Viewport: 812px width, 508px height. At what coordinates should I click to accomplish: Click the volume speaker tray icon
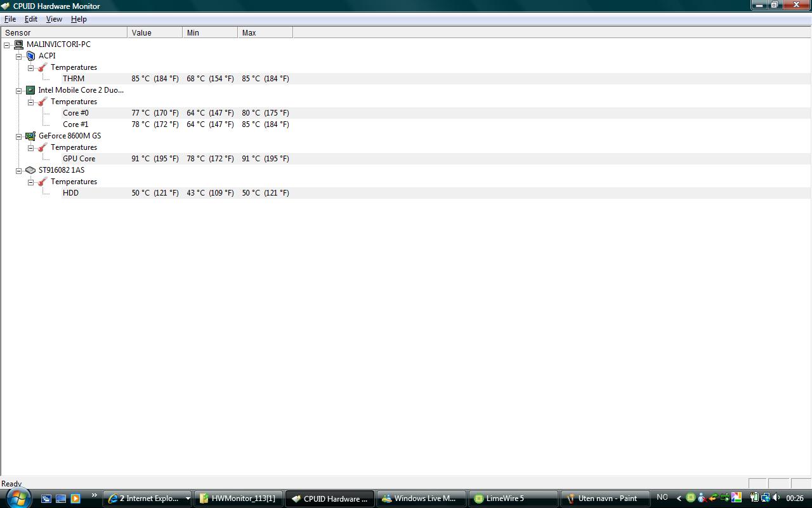click(x=776, y=498)
